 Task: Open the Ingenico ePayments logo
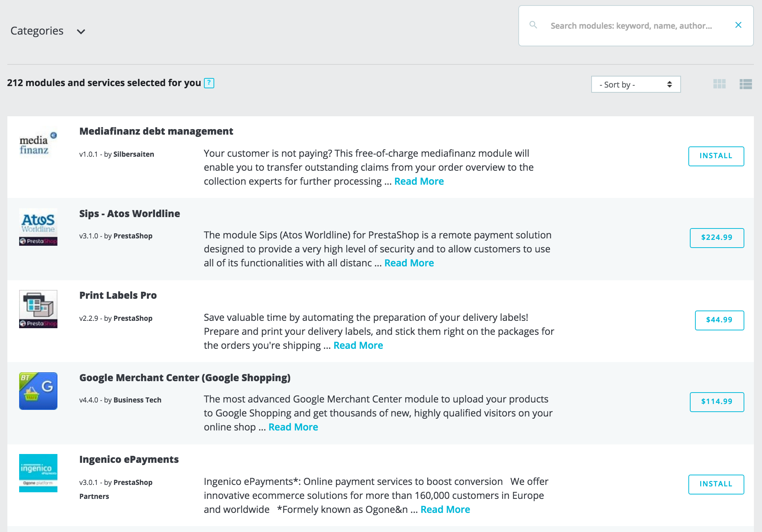38,473
